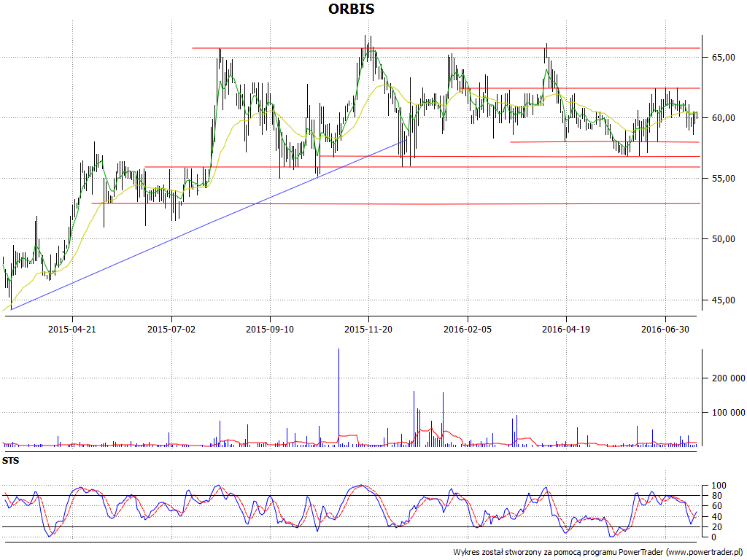Click the STS indicator label

point(10,461)
